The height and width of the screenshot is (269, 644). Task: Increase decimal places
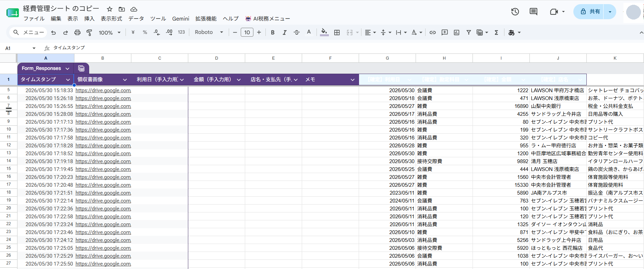click(169, 33)
